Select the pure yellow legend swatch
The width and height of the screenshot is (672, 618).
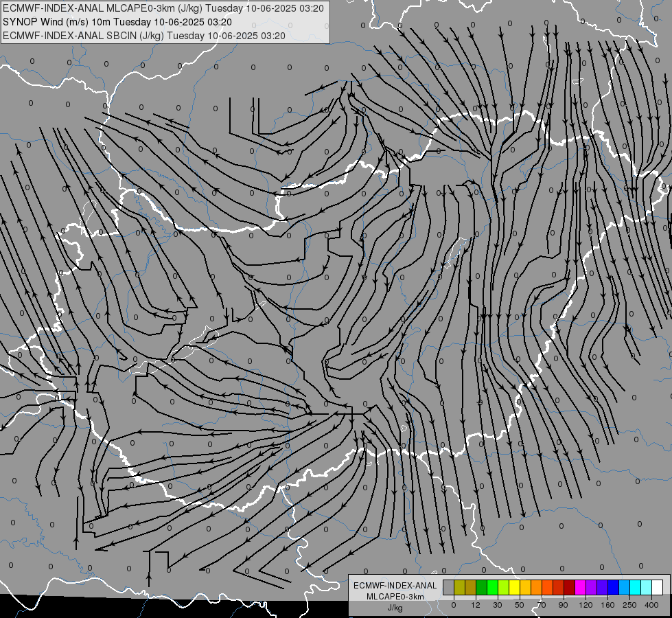tap(515, 587)
